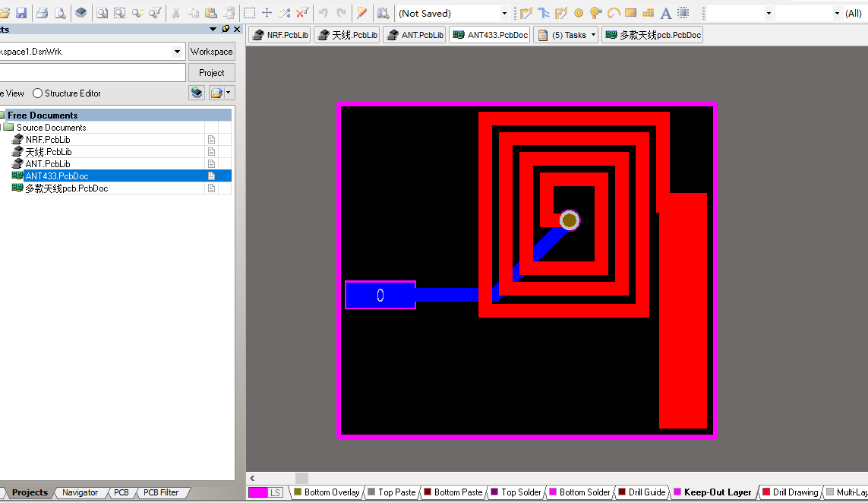Viewport: 868px width, 503px height.
Task: Open the second empty filter dropdown
Action: 836,13
